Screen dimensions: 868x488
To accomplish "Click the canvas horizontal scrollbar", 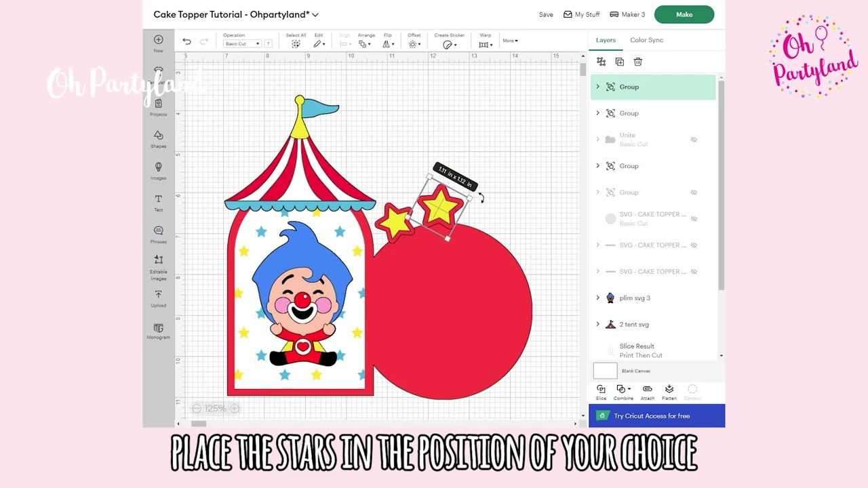I will (x=198, y=424).
